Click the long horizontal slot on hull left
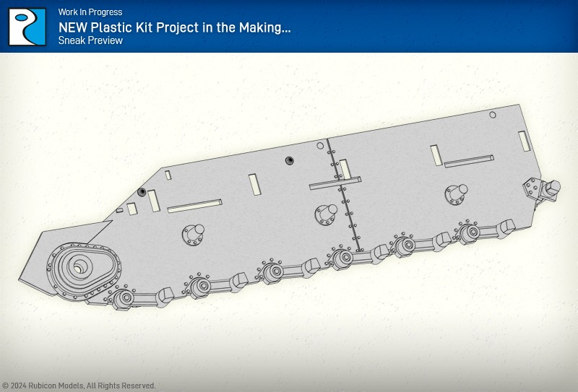The width and height of the screenshot is (578, 392). (194, 206)
